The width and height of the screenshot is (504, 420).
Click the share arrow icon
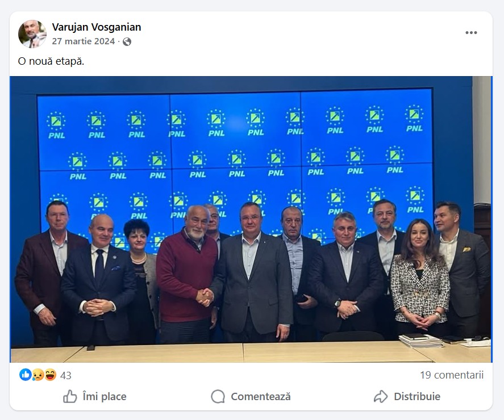point(381,397)
